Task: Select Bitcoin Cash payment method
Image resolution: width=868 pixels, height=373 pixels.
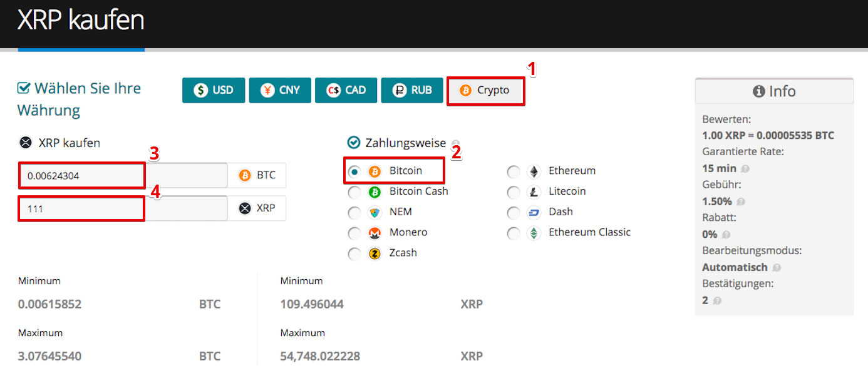Action: (354, 192)
